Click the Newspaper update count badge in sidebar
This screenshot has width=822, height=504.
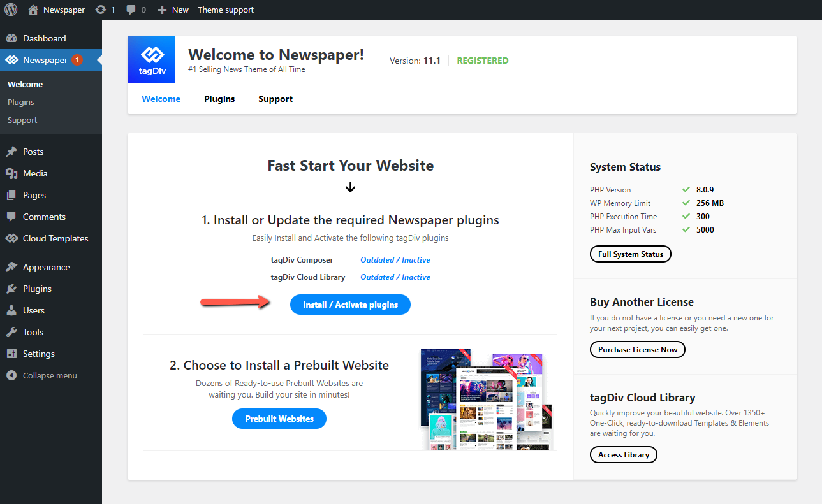coord(77,60)
